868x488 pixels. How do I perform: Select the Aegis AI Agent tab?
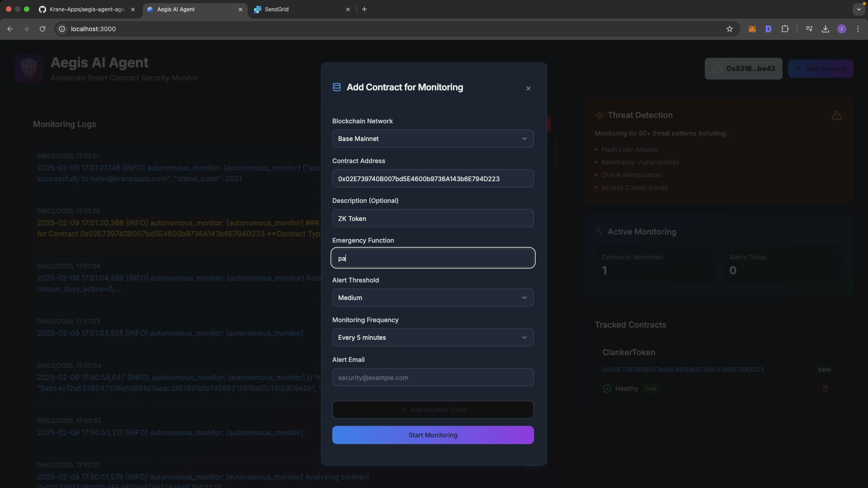pos(195,9)
